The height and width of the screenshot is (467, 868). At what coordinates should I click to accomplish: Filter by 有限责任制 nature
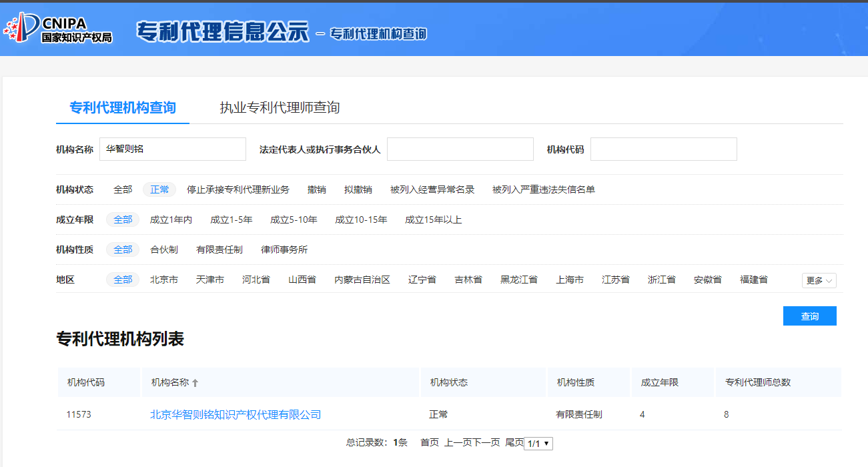click(x=220, y=250)
